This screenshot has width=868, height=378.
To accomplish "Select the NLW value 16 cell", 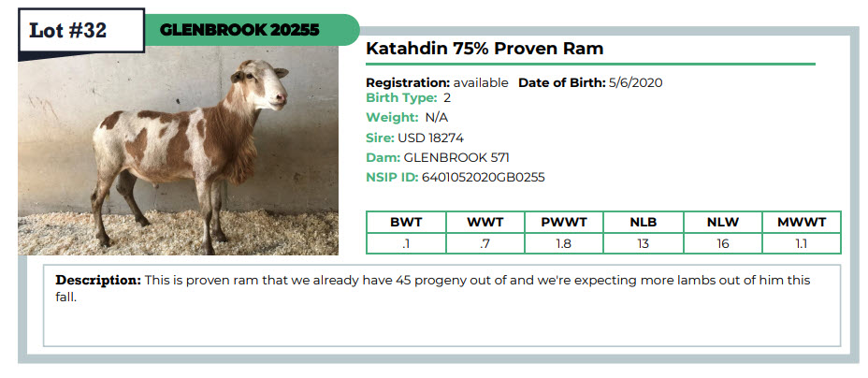I will pos(723,243).
